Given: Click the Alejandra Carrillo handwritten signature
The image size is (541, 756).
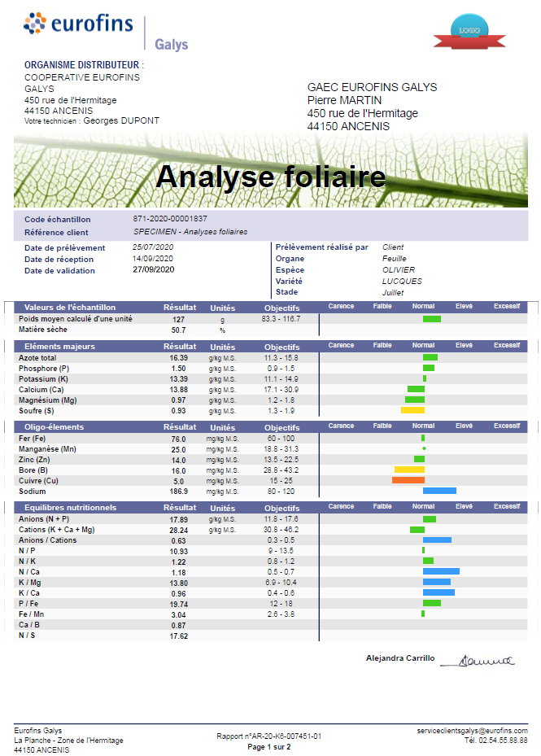Looking at the screenshot, I should coord(478,660).
